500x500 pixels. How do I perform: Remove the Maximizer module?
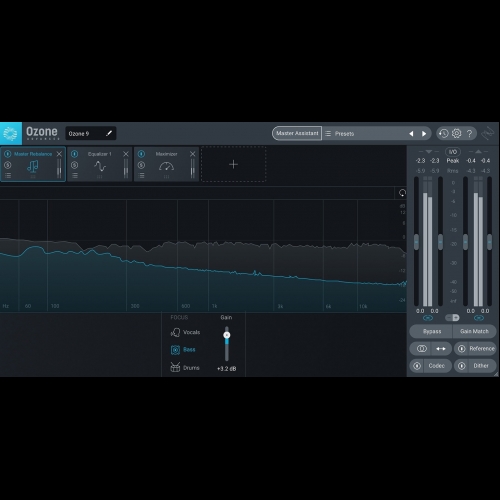[x=193, y=154]
